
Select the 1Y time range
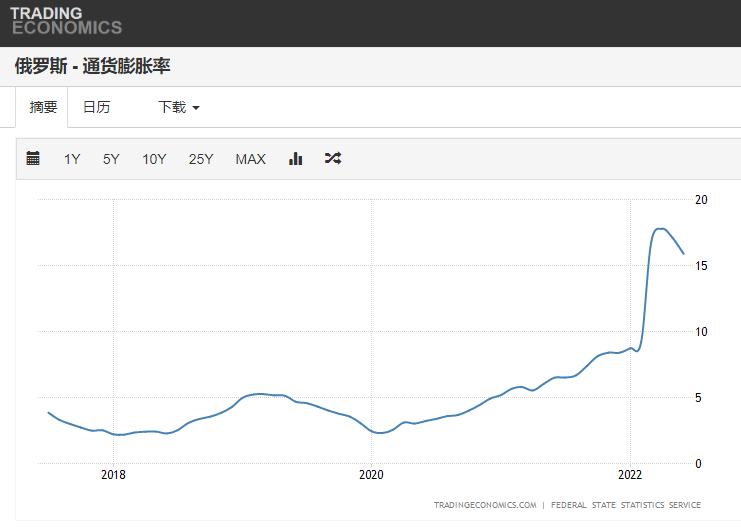pos(72,159)
